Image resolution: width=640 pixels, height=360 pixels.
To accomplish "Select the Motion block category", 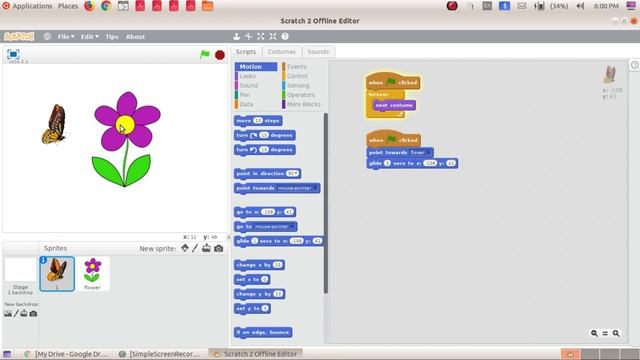I will pyautogui.click(x=256, y=67).
